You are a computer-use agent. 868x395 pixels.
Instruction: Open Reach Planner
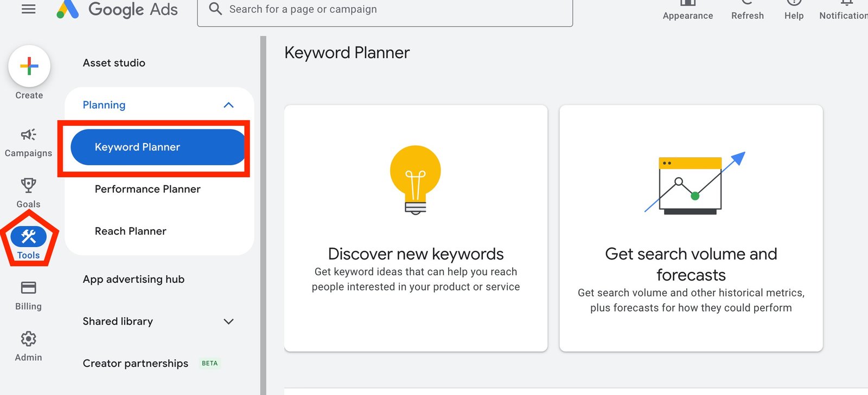point(130,231)
